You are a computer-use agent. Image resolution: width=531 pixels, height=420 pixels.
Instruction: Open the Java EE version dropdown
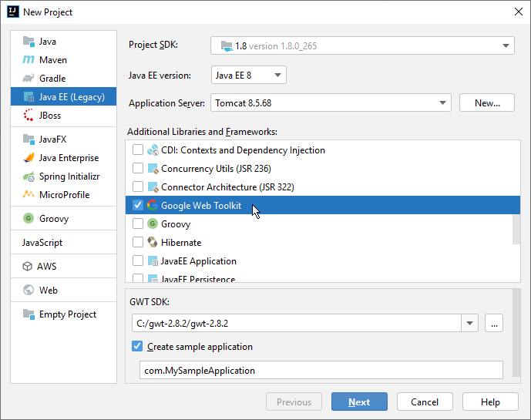(248, 75)
